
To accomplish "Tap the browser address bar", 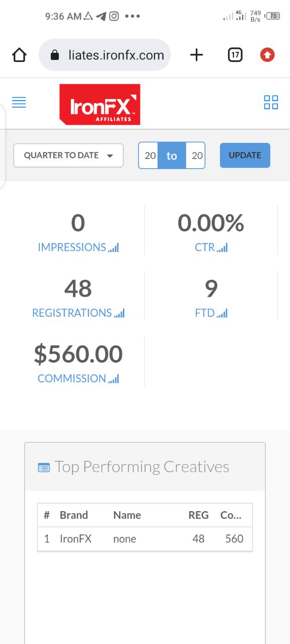I will pyautogui.click(x=105, y=55).
